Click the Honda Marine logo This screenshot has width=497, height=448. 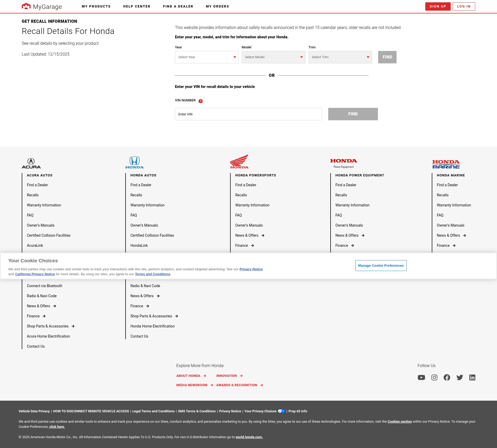[x=446, y=164]
